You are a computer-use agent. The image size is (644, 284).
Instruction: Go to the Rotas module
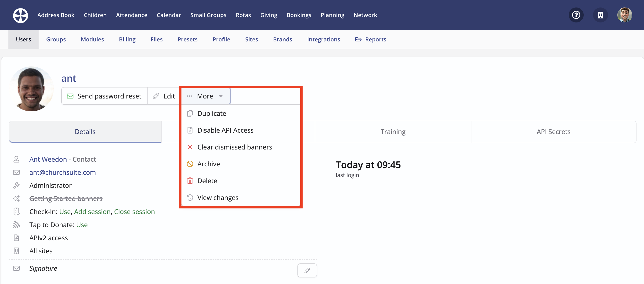point(243,15)
